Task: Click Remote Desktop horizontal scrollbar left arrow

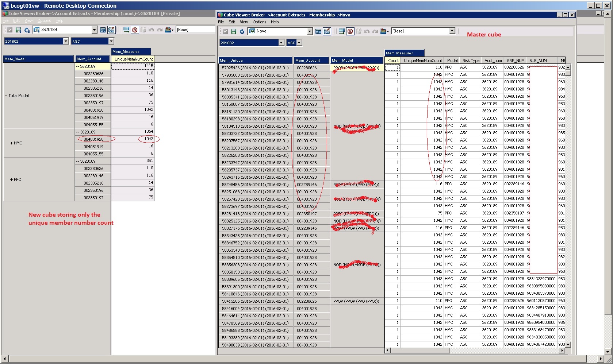Action: pos(5,359)
